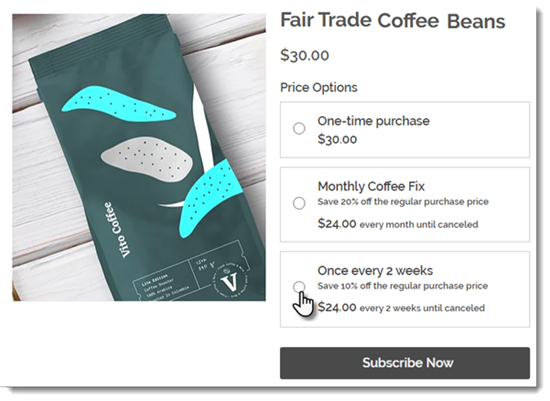Viewport: 550px width, 401px height.
Task: Select Once every 2 weeks radio button
Action: coord(299,287)
